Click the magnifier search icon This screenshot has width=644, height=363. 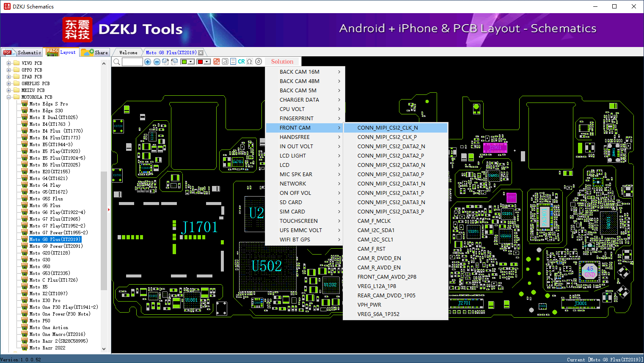click(x=117, y=62)
